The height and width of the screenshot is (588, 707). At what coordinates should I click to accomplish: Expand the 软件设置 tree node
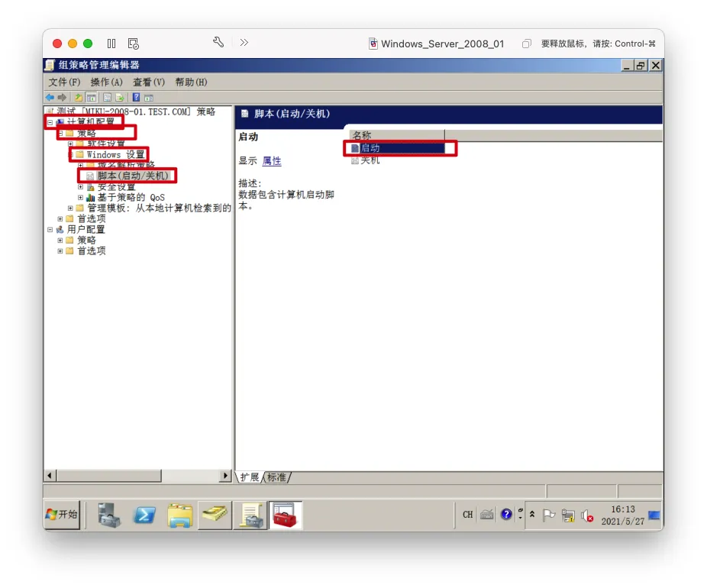tap(70, 144)
